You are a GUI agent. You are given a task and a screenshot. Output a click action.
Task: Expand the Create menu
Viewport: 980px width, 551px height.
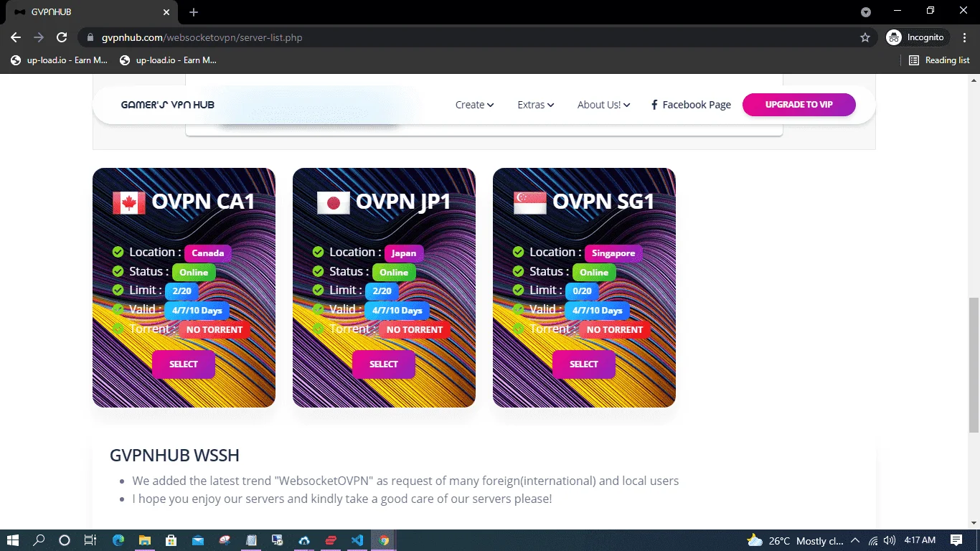pos(474,105)
